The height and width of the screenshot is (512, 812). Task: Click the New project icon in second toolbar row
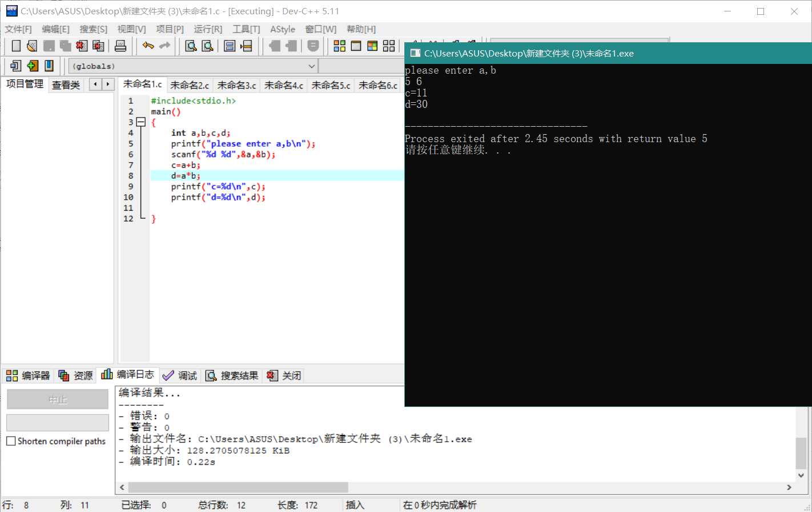click(x=16, y=66)
